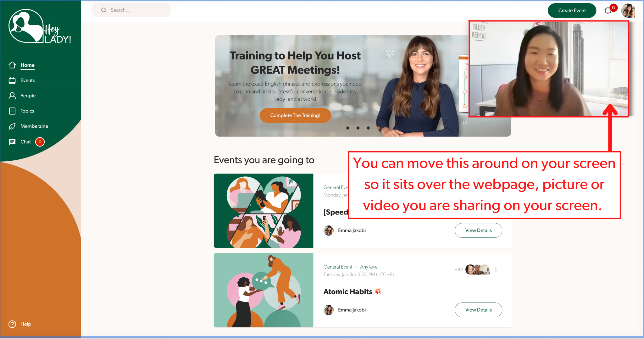View Details for the Speed event

(x=478, y=230)
